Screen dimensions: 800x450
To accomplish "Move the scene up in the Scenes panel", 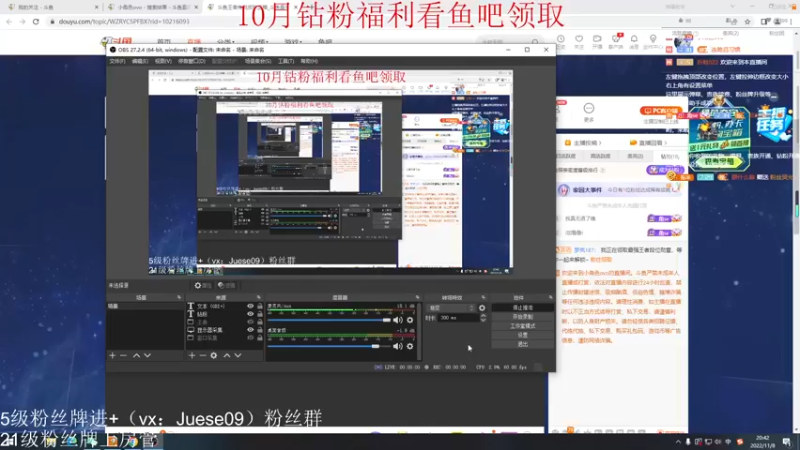I will point(136,355).
